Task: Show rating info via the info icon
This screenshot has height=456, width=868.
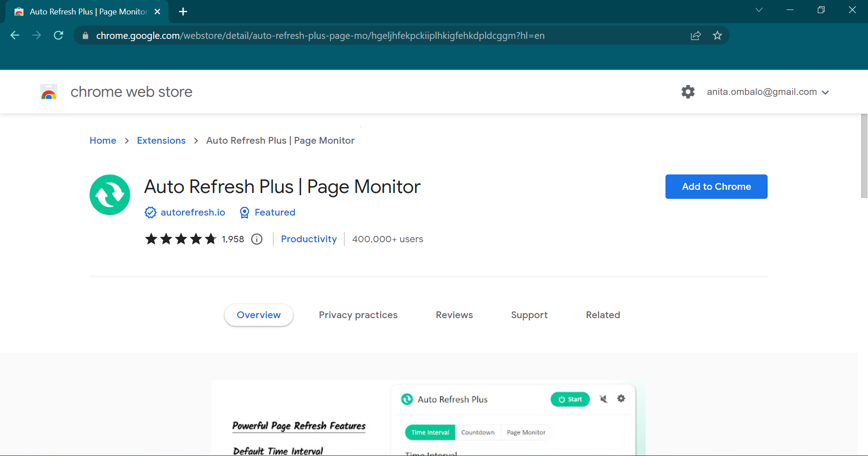Action: pyautogui.click(x=257, y=239)
